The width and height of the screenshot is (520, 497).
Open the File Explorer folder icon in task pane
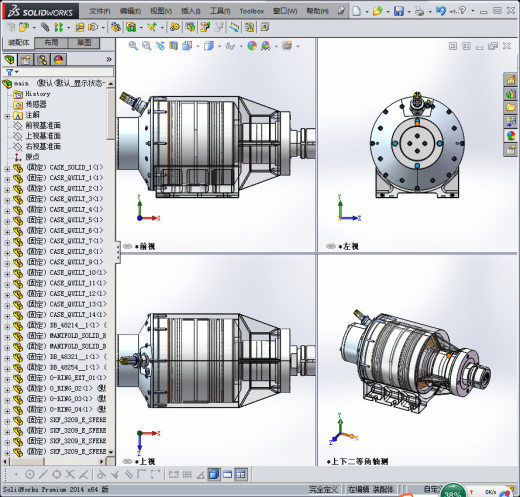coord(511,108)
